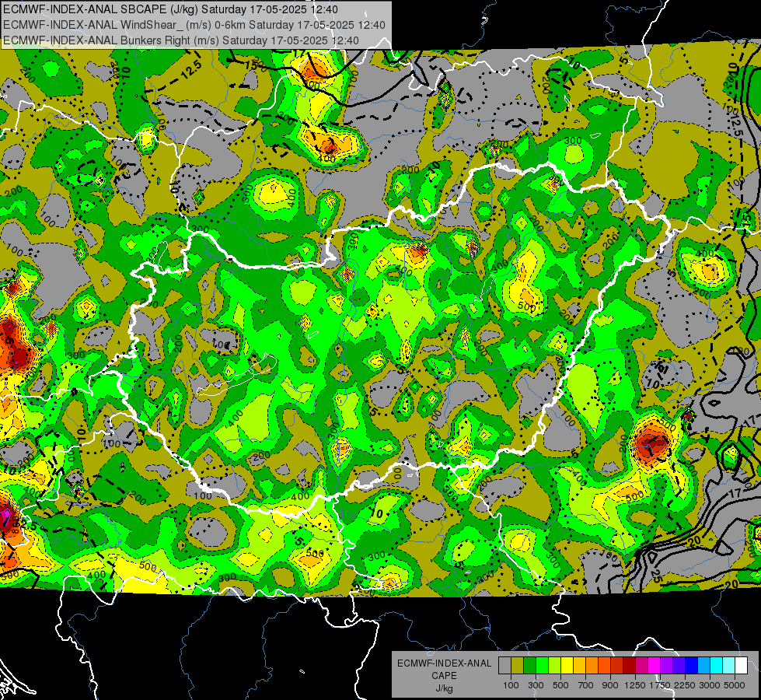
Task: Click the 1750 legend tick label
Action: click(660, 685)
